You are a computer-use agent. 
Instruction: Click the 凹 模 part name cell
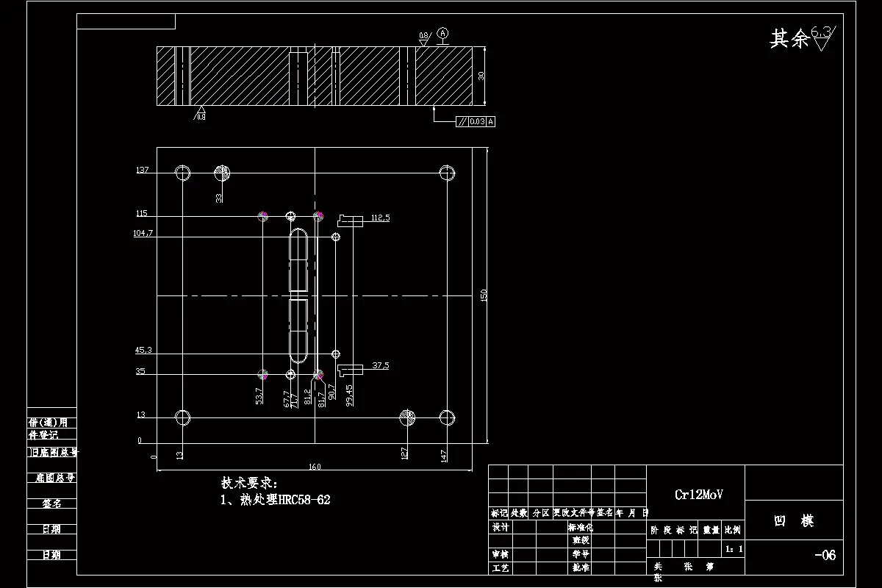click(794, 520)
